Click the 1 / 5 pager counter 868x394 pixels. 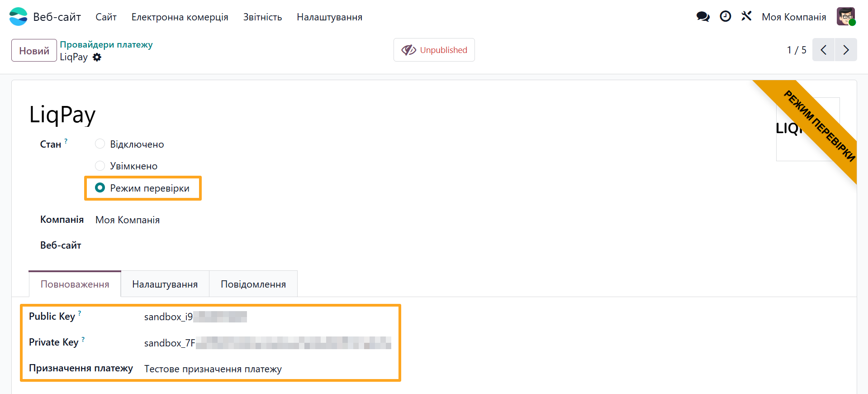click(797, 50)
